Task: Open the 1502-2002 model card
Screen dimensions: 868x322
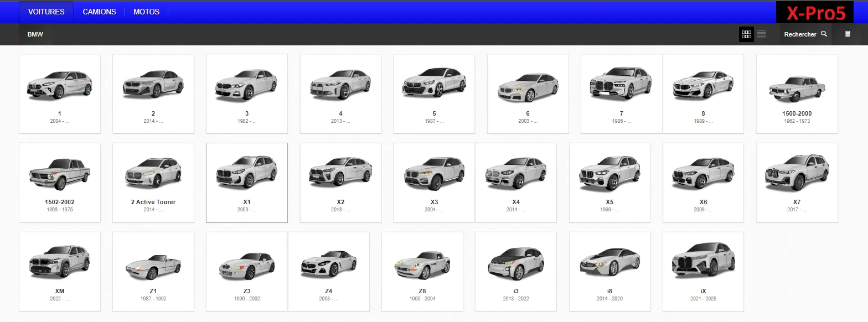Action: click(x=60, y=183)
